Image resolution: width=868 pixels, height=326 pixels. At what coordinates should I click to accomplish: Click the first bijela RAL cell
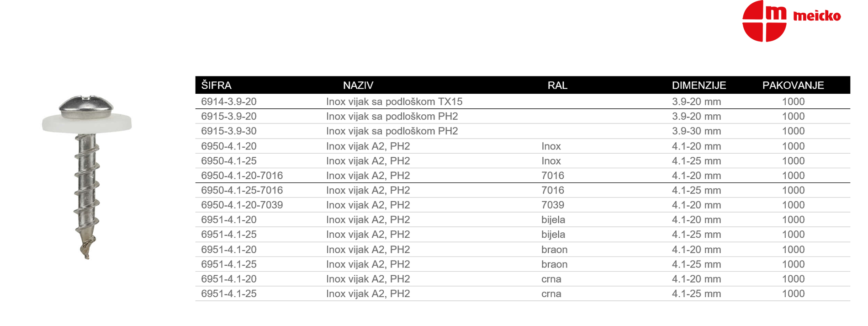coord(553,220)
